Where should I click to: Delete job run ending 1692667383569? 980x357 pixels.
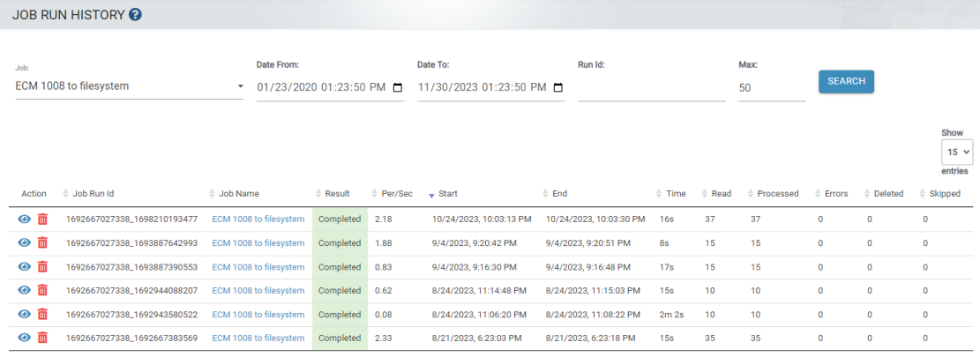point(42,338)
